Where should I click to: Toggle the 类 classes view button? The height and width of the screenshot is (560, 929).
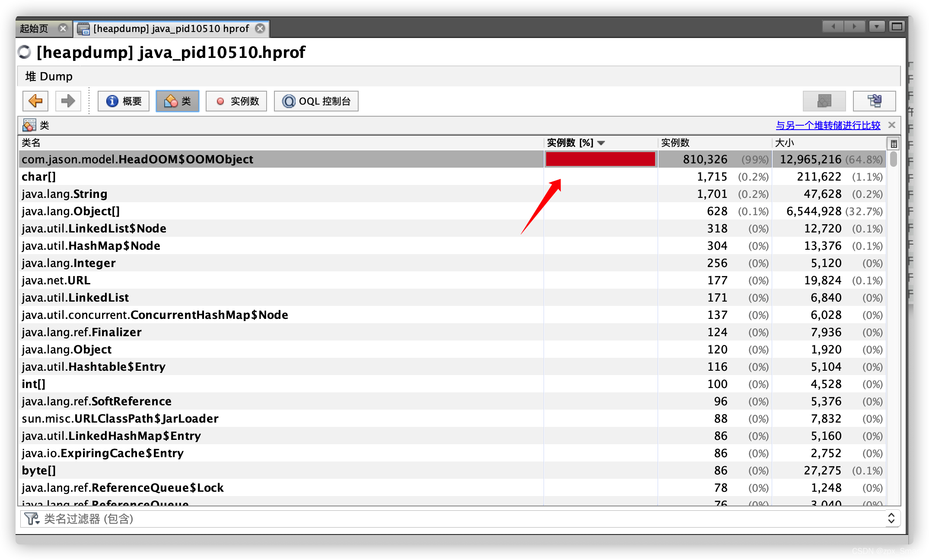(177, 101)
